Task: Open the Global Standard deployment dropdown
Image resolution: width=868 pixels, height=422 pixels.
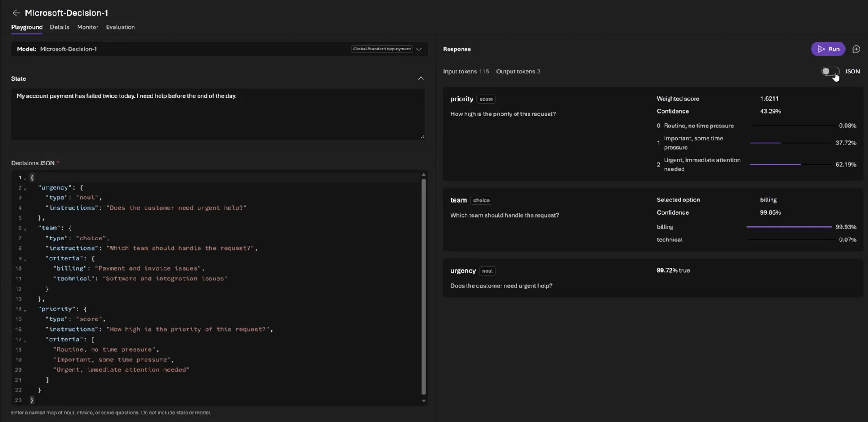Action: coord(419,49)
